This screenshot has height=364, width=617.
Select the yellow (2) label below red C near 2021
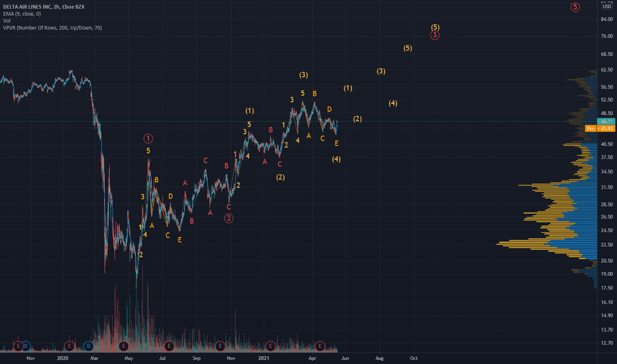coord(280,177)
